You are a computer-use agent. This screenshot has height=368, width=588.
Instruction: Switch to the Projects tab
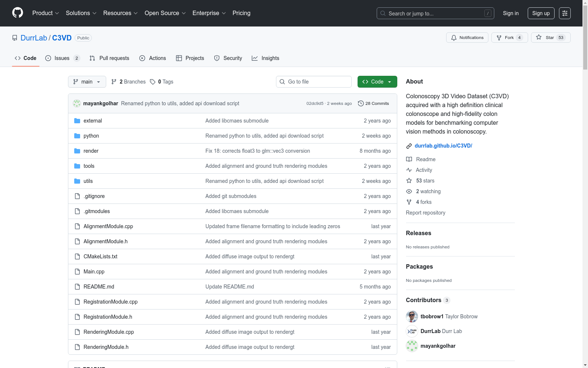(190, 58)
